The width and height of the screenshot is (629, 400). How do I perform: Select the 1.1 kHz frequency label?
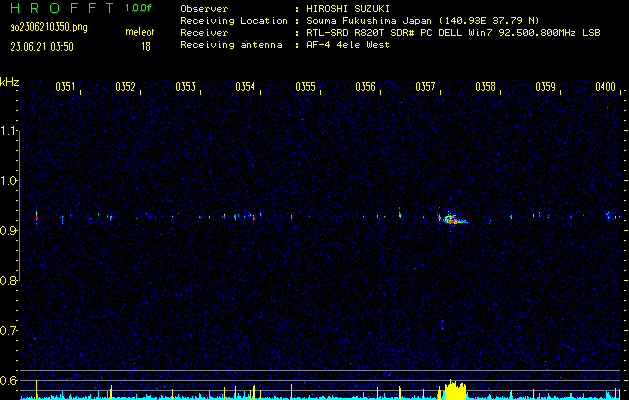click(x=10, y=130)
